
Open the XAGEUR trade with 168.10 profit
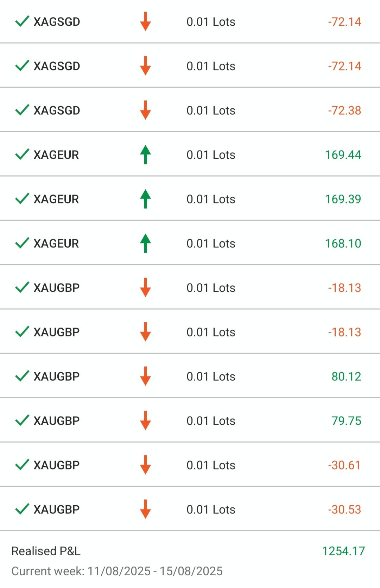[190, 244]
